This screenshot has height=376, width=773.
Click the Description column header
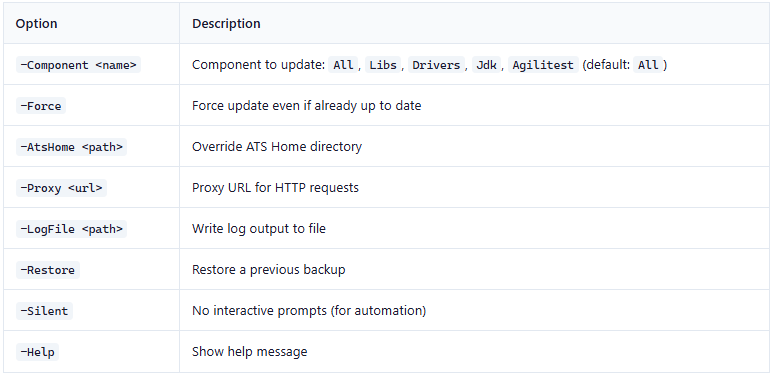click(226, 24)
